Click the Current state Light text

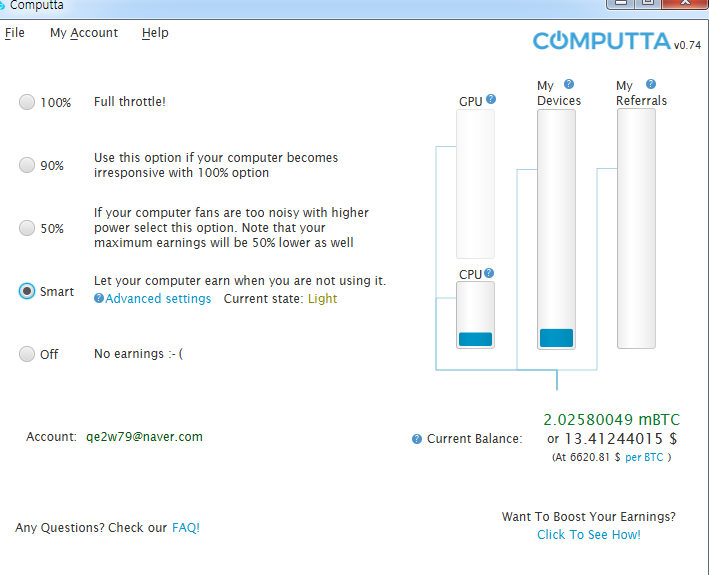(x=322, y=299)
